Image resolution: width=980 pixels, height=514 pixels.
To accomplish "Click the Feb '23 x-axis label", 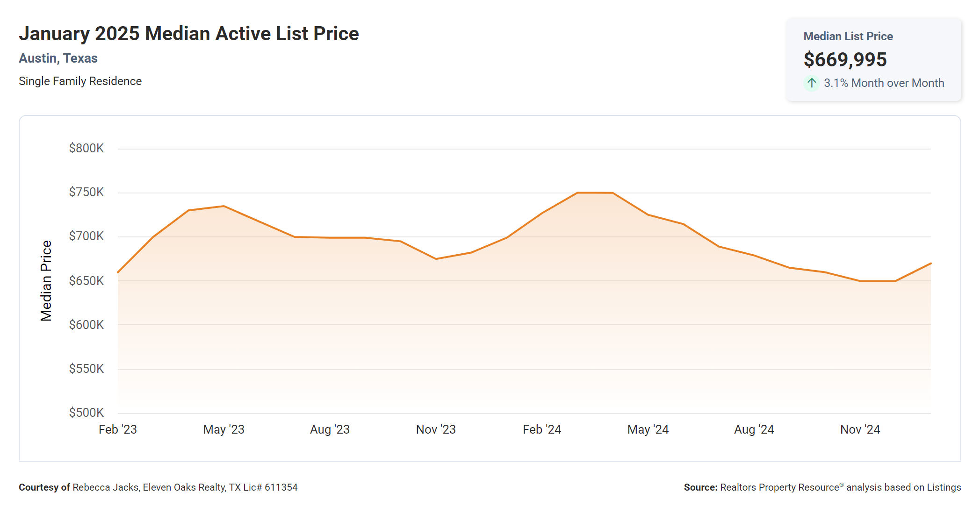I will [x=118, y=429].
